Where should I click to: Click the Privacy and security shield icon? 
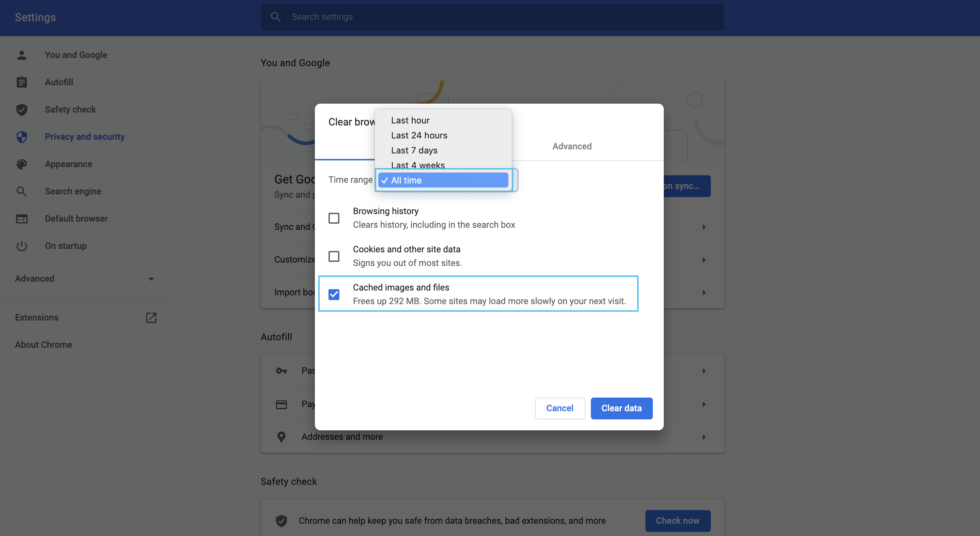22,137
